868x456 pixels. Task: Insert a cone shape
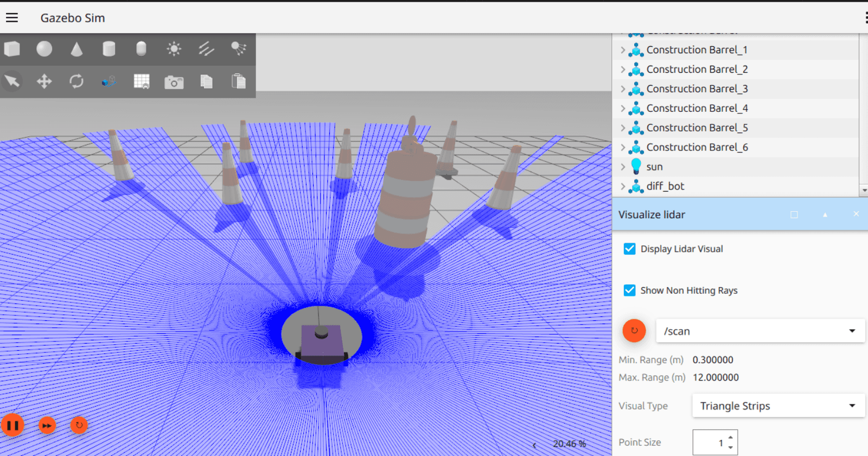pos(76,49)
